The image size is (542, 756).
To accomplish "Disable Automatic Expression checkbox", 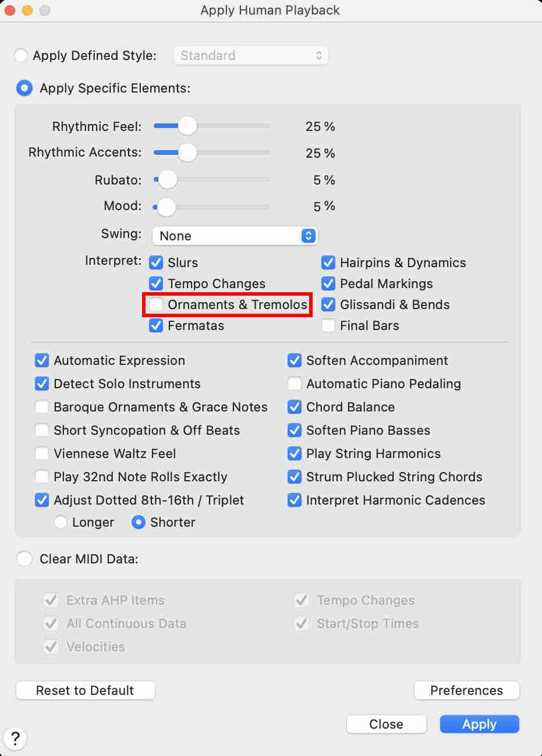I will point(42,360).
